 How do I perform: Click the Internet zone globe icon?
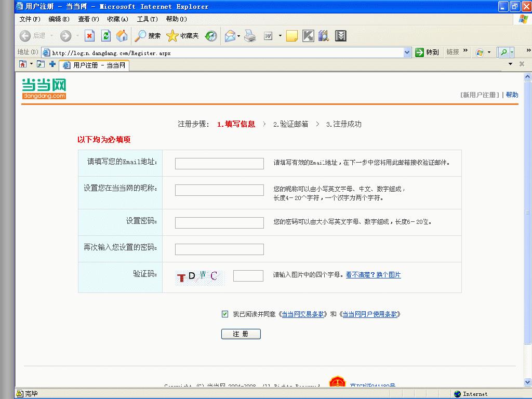pos(457,394)
